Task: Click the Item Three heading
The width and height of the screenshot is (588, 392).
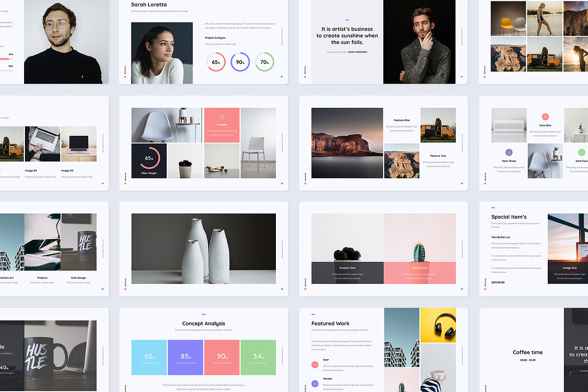Action: point(509,161)
